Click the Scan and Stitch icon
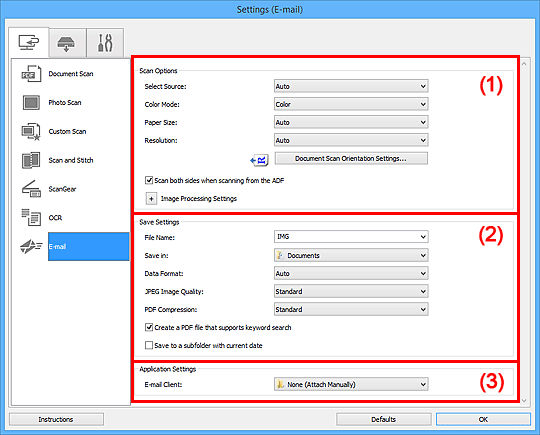Viewport: 540px width, 435px height. pyautogui.click(x=31, y=160)
